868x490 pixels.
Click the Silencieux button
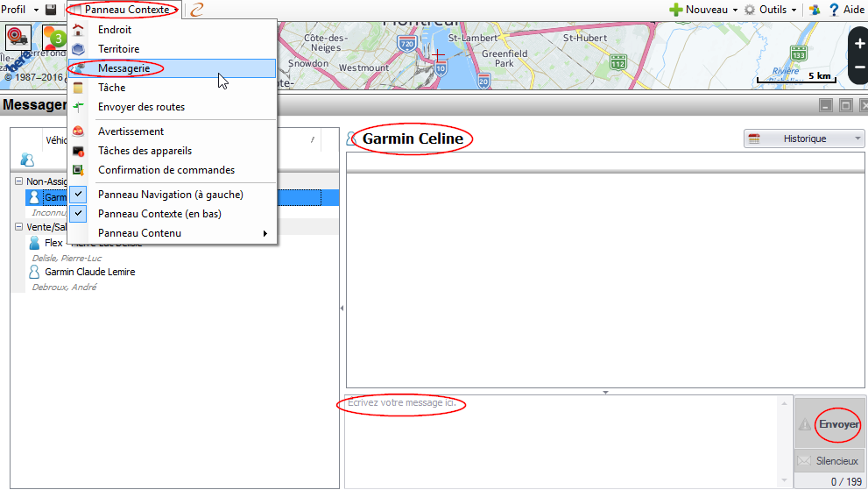(x=829, y=461)
